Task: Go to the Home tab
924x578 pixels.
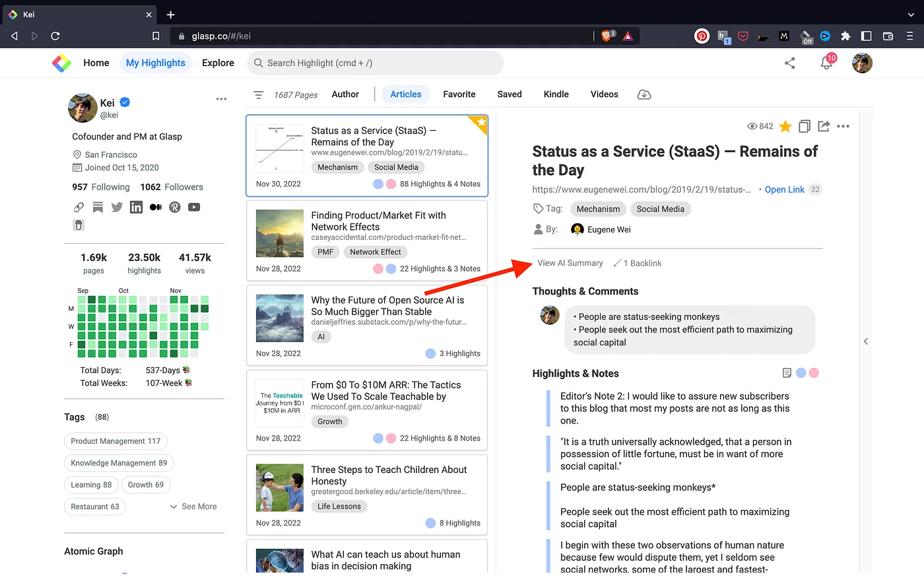Action: point(96,63)
